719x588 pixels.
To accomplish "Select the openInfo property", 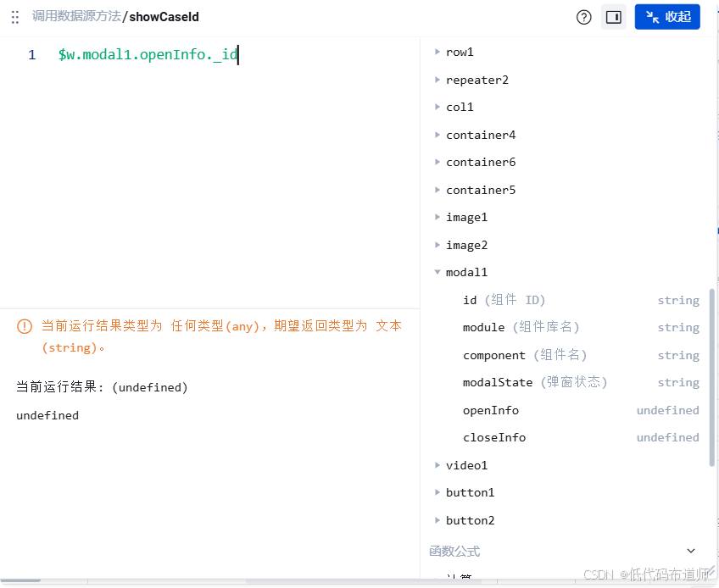I will [x=581, y=410].
